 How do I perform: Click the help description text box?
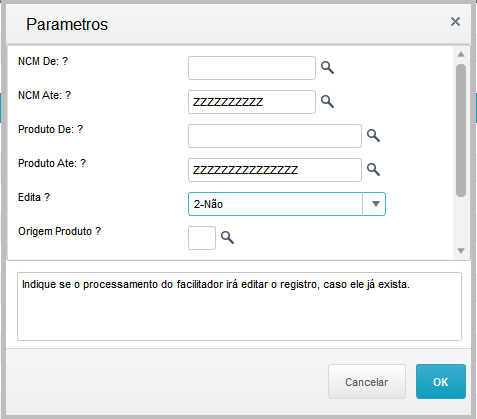[239, 307]
